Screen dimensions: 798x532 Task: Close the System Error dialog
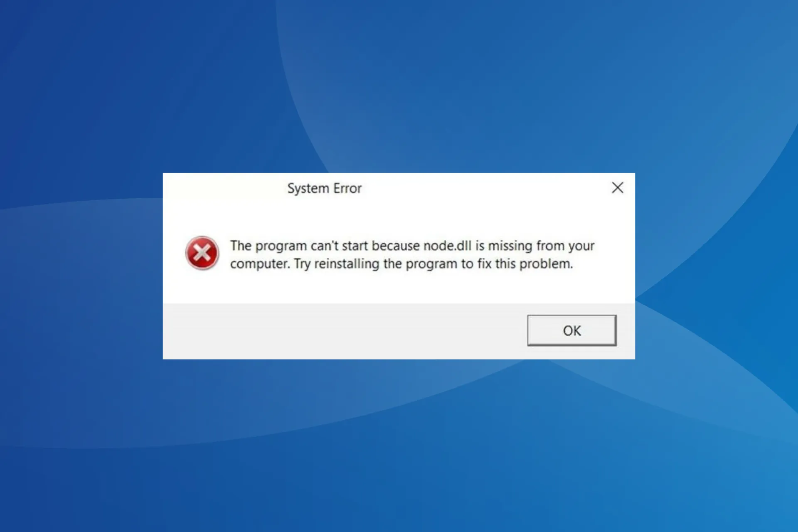tap(618, 187)
